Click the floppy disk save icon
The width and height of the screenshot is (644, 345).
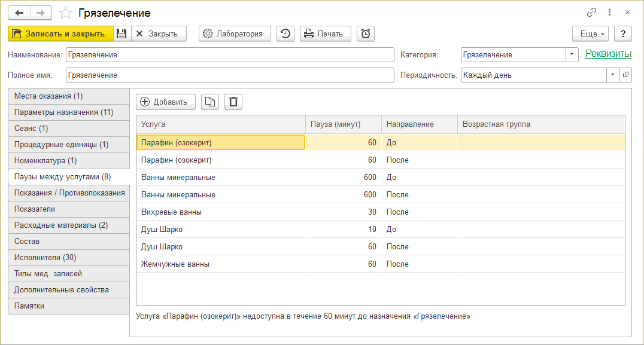(121, 33)
